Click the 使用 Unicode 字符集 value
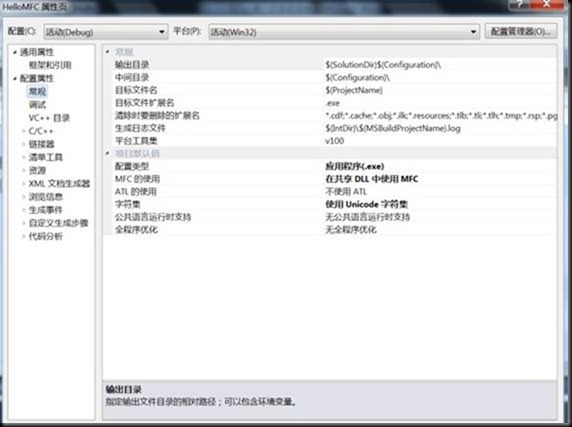Image resolution: width=572 pixels, height=427 pixels. [366, 204]
